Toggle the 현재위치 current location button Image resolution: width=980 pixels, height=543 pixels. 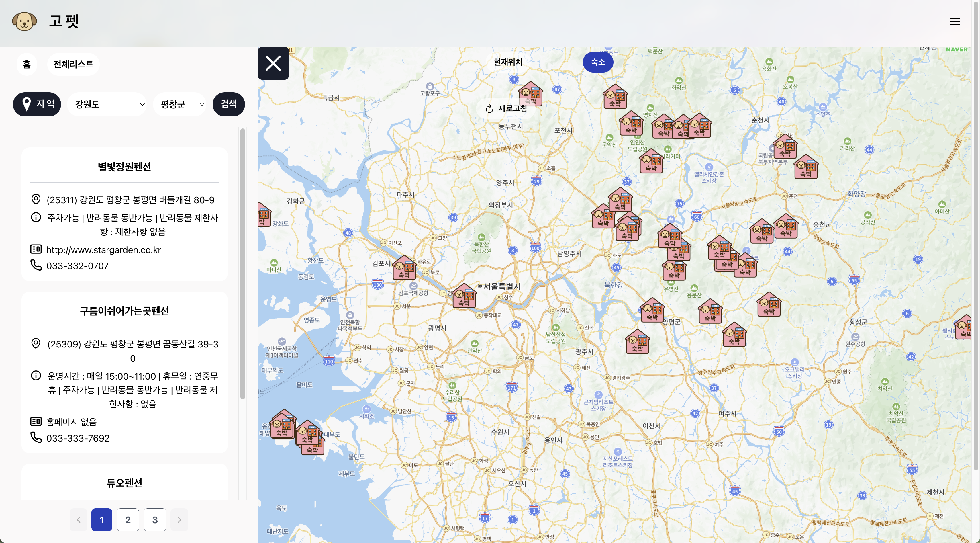click(507, 62)
